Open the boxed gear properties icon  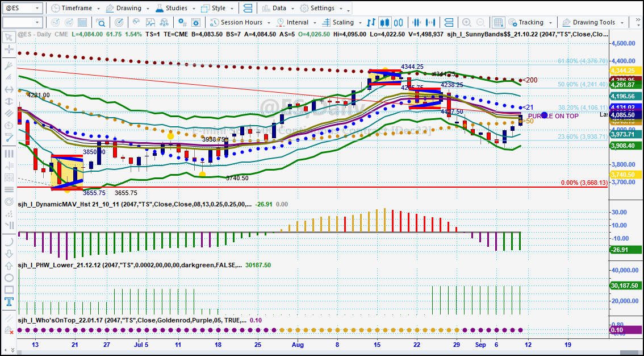coord(196,22)
